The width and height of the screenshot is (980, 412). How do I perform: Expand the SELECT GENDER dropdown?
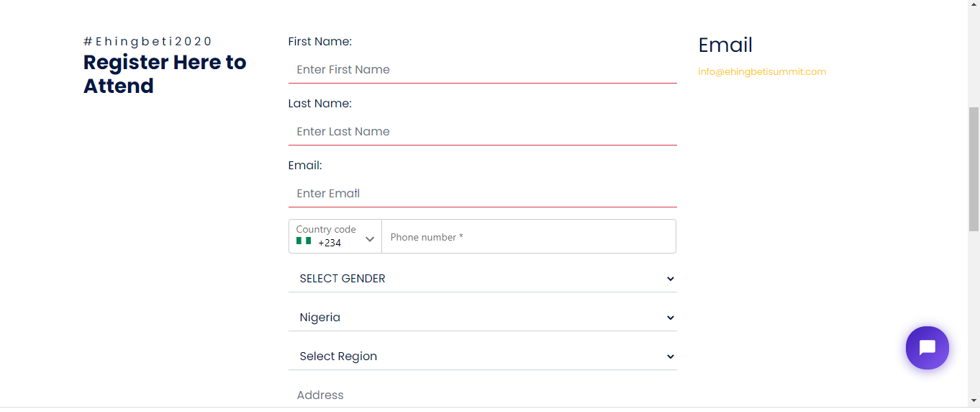pyautogui.click(x=482, y=279)
